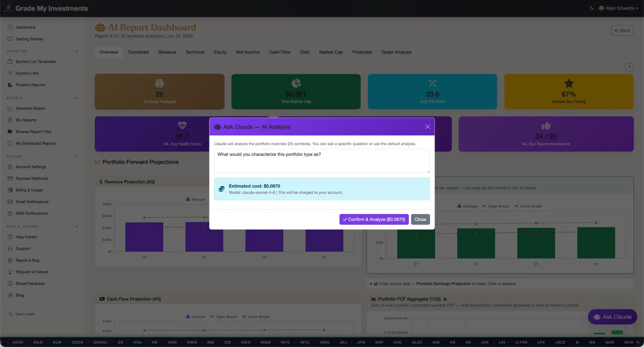Viewport: 644px width, 347px height.
Task: Open the Market Cap tab
Action: [331, 52]
